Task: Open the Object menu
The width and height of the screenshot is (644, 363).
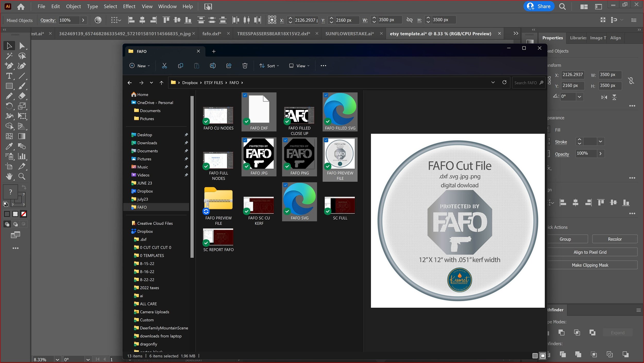Action: (x=73, y=6)
